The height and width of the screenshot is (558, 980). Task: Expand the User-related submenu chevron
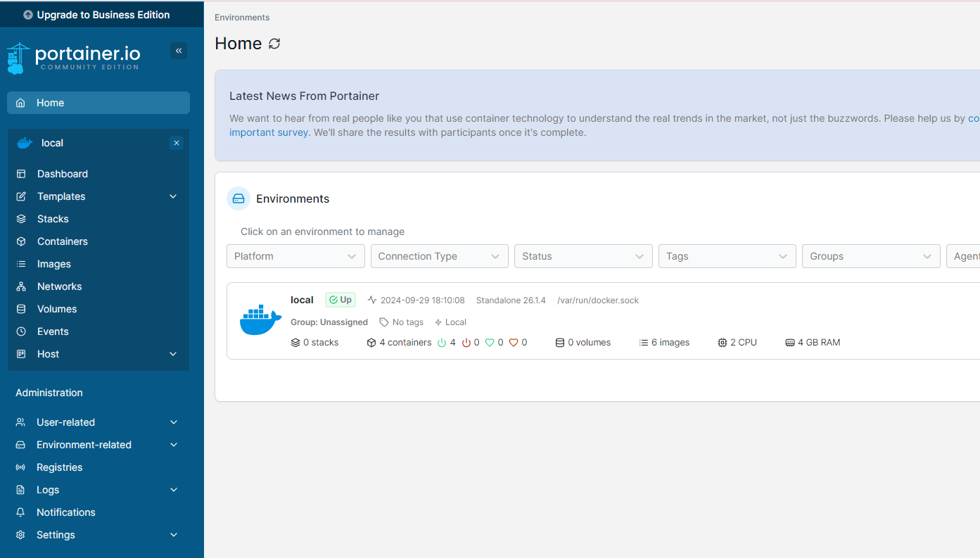coord(174,422)
